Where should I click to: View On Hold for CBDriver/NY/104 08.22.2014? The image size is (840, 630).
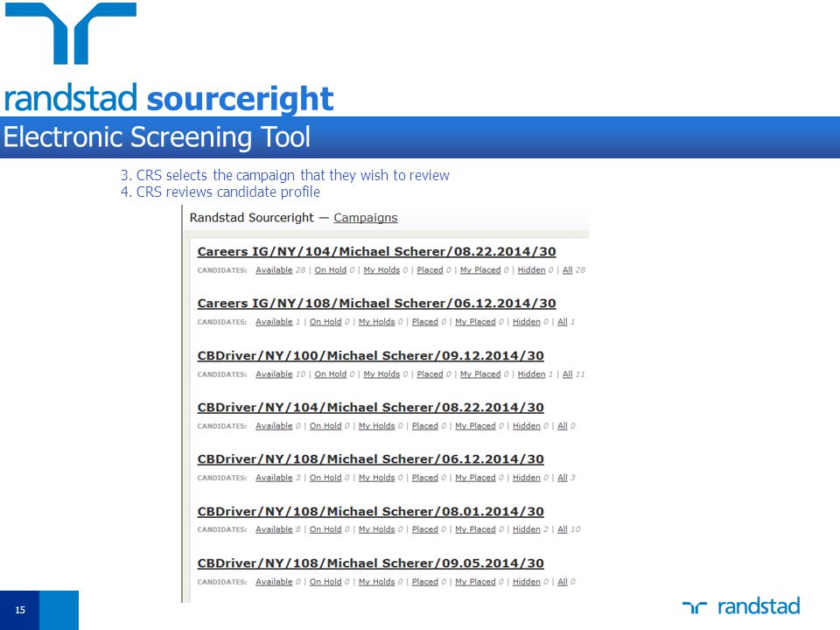click(325, 426)
